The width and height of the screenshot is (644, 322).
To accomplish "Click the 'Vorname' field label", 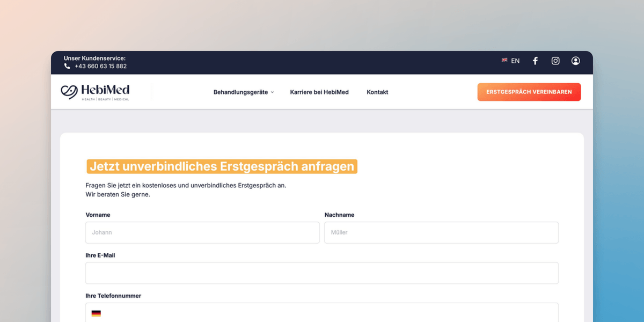I will click(98, 215).
